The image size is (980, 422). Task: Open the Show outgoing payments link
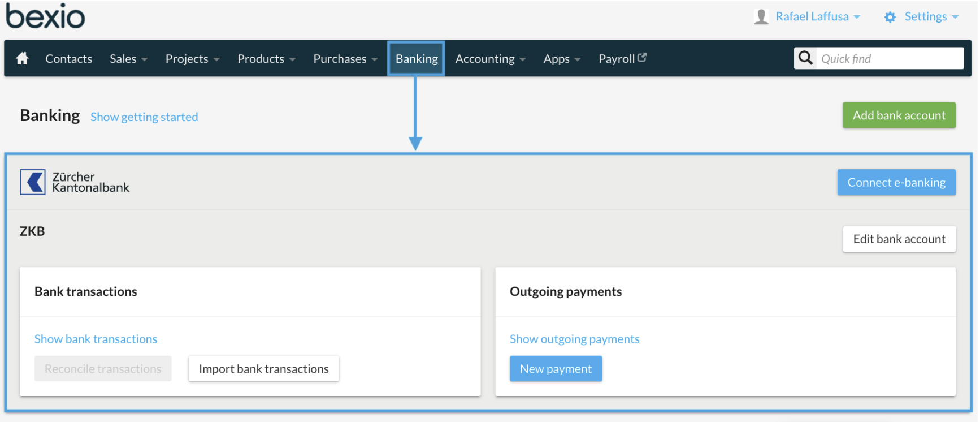point(574,339)
